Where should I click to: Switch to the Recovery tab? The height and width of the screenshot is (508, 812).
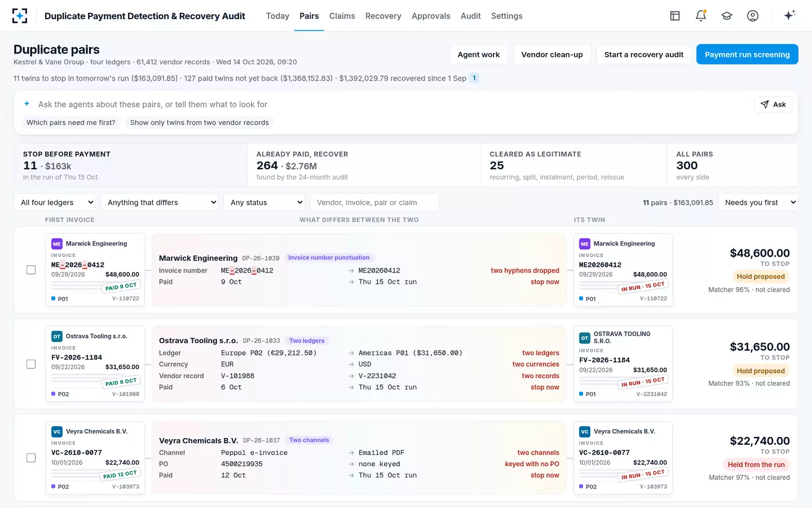[383, 16]
